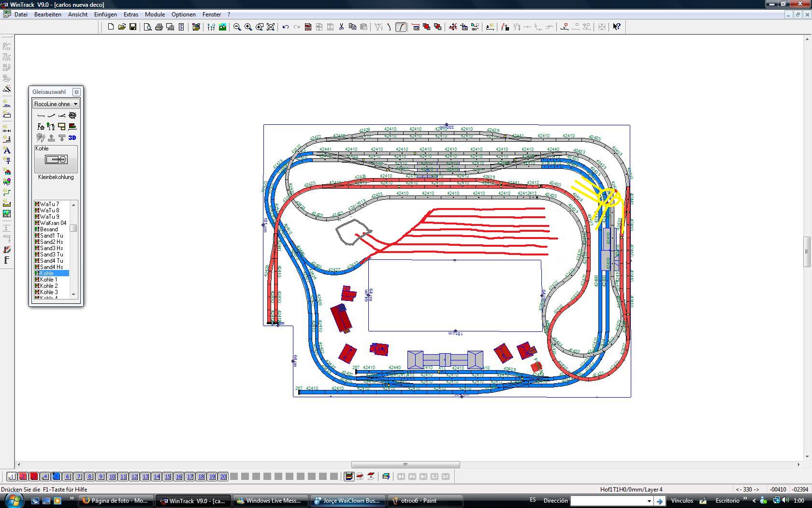This screenshot has height=508, width=812.
Task: Click the landscape picture toolbar icon
Action: [222, 27]
